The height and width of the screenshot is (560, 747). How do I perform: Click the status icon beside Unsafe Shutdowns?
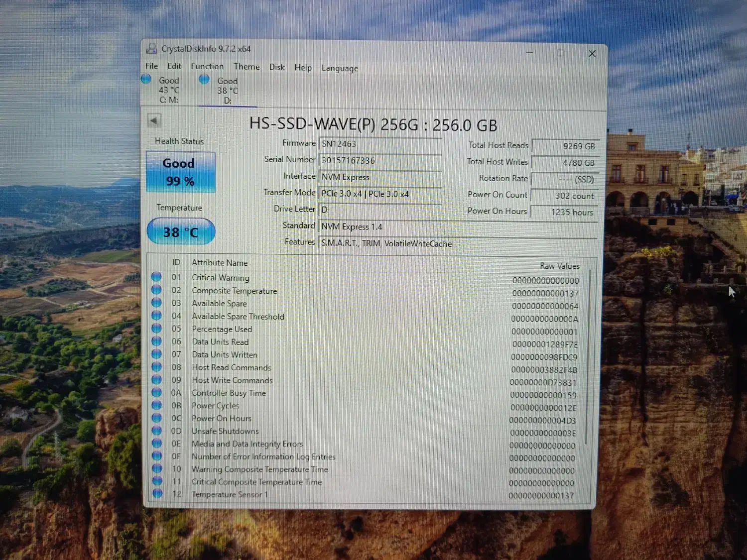157,431
